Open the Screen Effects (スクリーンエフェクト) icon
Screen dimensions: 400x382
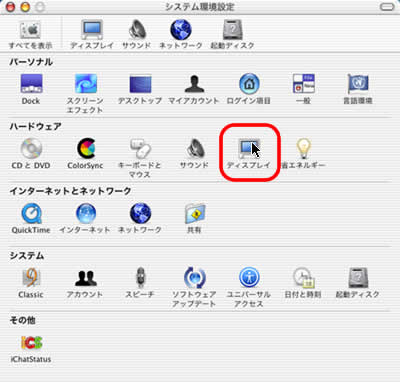86,83
